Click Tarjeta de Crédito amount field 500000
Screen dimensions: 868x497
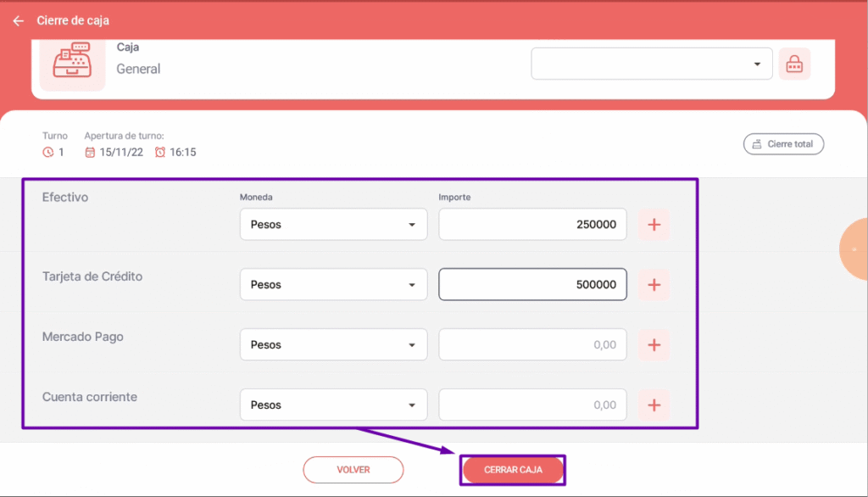532,285
